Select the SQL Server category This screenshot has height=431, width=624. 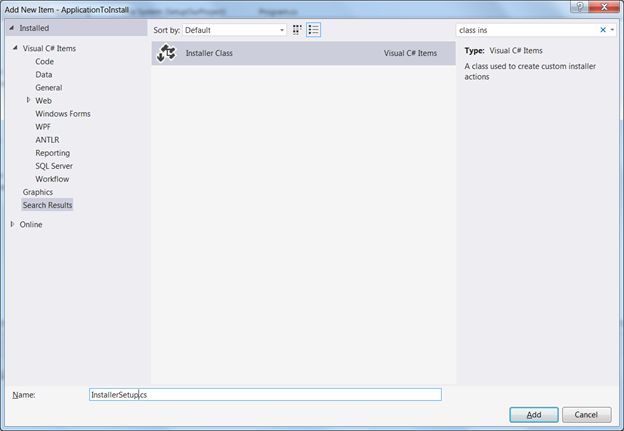click(x=54, y=166)
